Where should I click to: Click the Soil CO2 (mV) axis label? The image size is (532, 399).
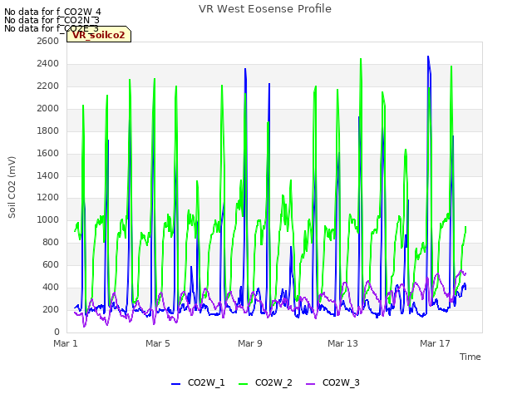click(12, 187)
